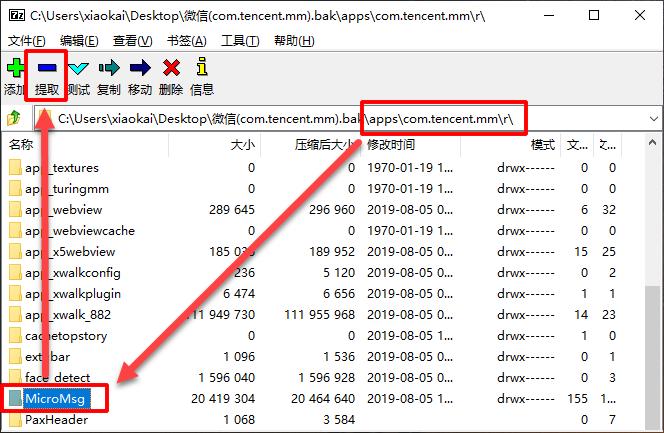Screen dimensions: 664x433
Task: Sort by Name (名称) column header
Action: pos(85,145)
